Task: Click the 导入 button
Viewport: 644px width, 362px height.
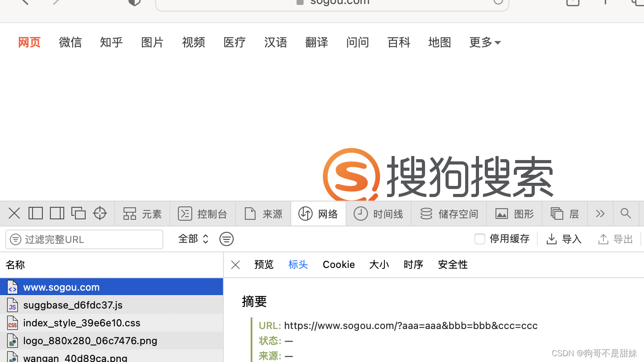Action: (x=564, y=239)
